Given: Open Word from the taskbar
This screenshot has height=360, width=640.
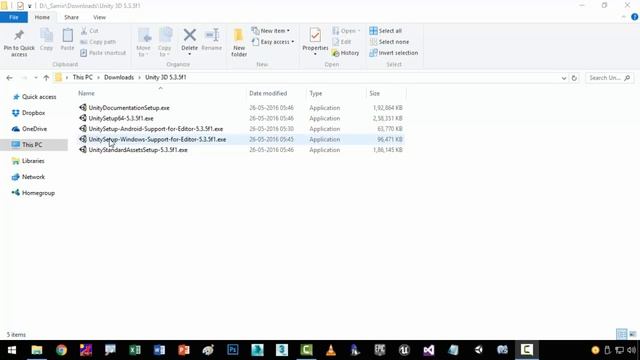Looking at the screenshot, I should 160,350.
